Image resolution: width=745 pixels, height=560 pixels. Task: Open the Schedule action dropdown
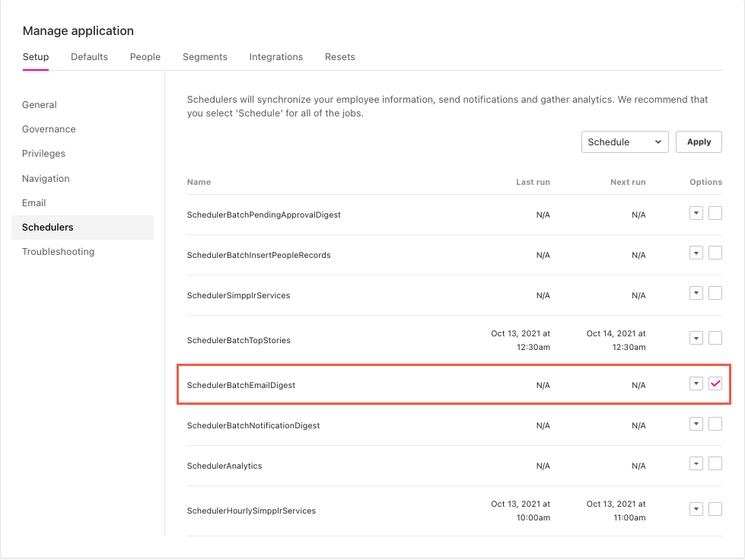pos(625,142)
